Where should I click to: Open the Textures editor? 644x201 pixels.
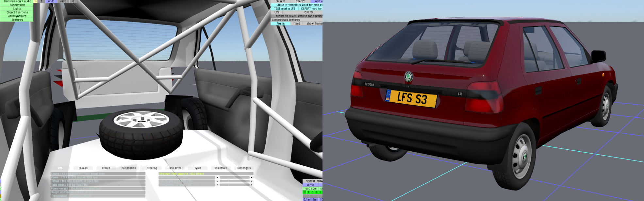[17, 20]
